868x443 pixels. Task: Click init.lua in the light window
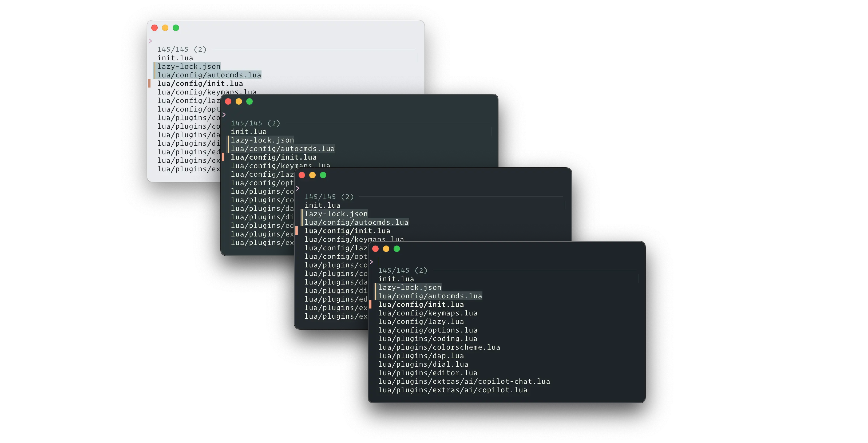click(x=175, y=58)
